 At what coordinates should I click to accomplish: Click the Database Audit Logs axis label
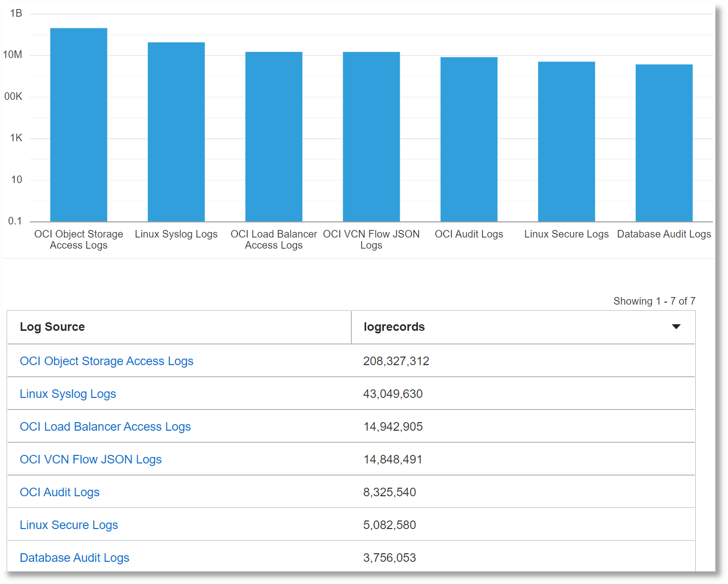(664, 234)
